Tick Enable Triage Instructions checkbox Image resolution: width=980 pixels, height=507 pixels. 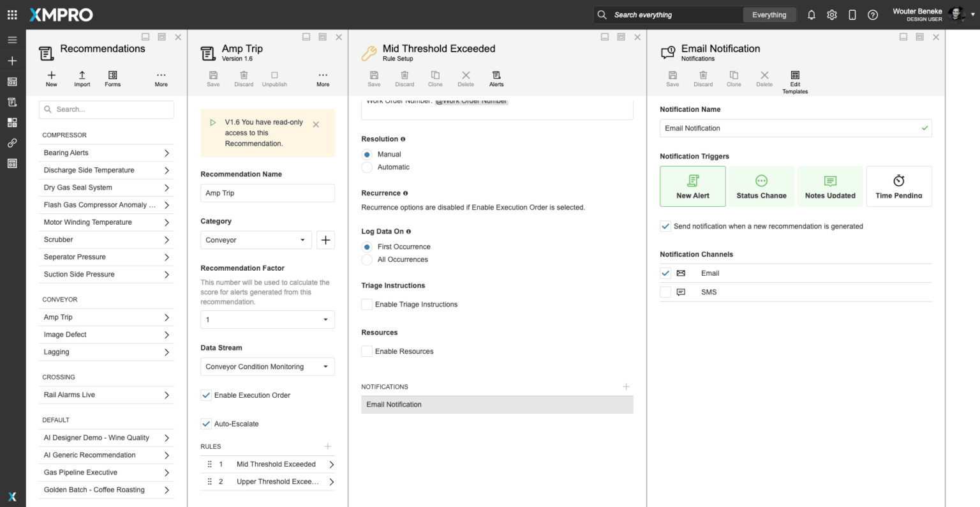[367, 305]
